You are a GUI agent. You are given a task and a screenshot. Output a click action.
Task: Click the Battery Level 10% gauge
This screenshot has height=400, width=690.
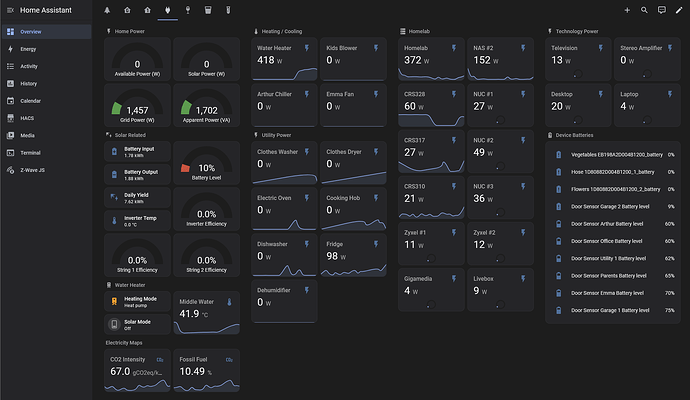click(x=206, y=163)
